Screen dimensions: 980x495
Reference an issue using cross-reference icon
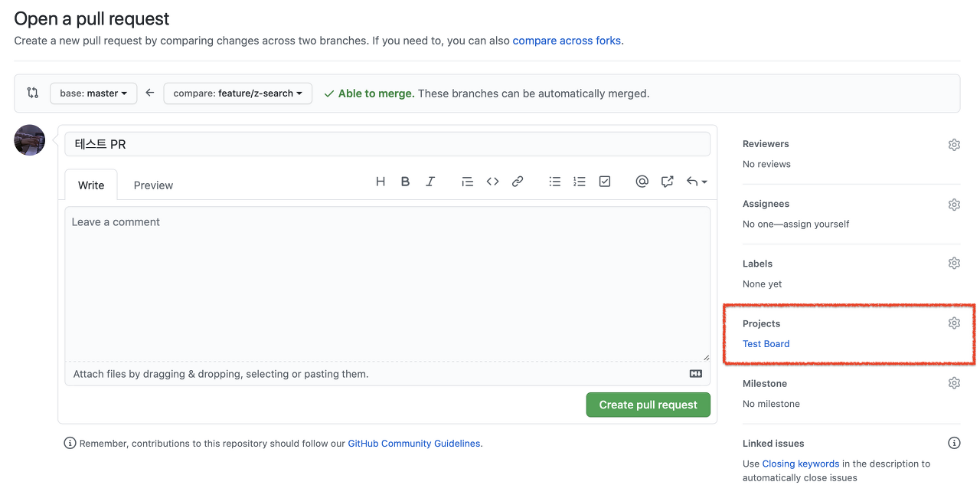coord(667,181)
